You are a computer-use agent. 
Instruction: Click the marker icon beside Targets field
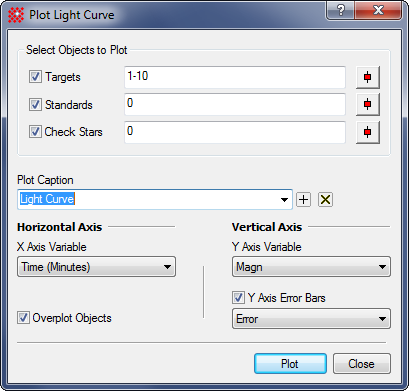pyautogui.click(x=368, y=77)
